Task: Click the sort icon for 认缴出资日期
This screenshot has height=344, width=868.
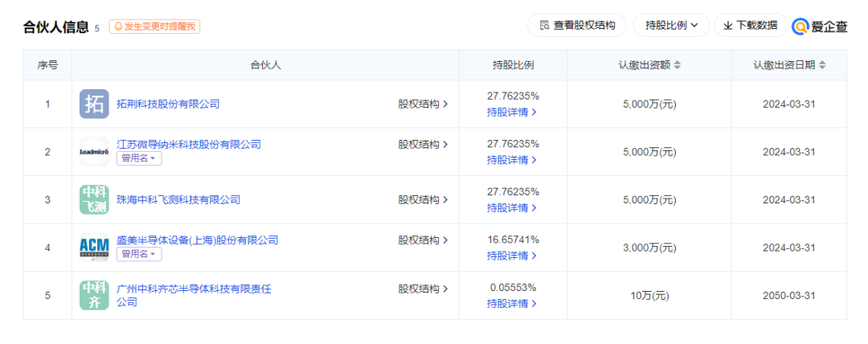Action: [x=822, y=65]
